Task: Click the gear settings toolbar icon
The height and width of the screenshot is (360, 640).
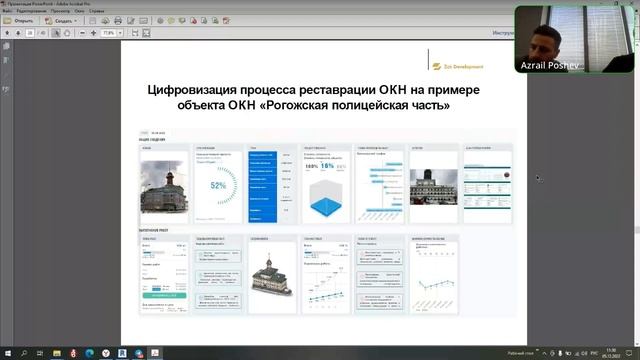Action: tap(160, 21)
